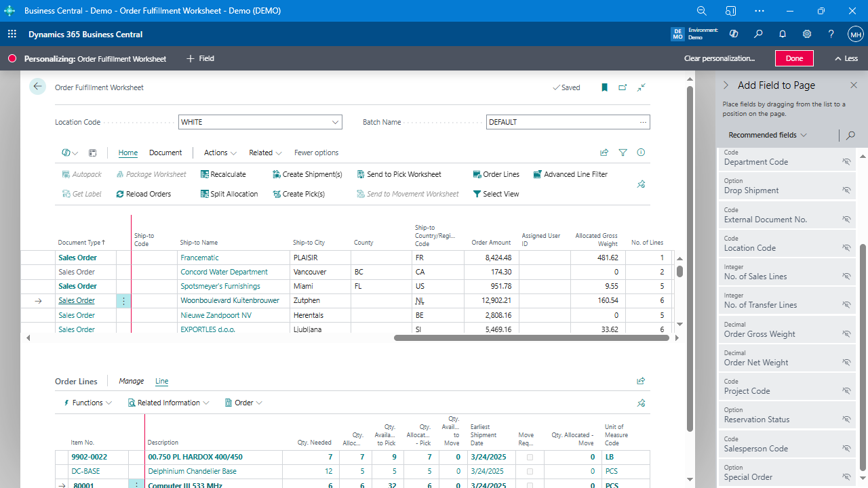Open the app launcher waffle icon
This screenshot has height=488, width=868.
[12, 34]
